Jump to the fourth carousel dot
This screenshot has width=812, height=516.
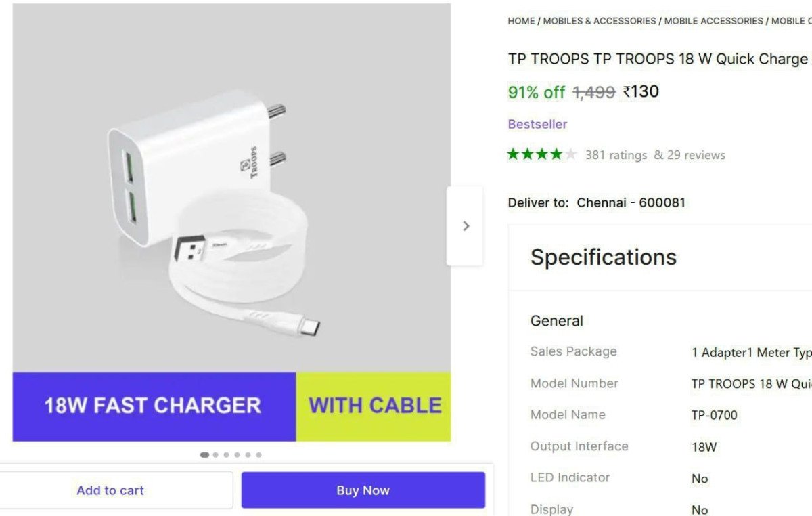[238, 455]
